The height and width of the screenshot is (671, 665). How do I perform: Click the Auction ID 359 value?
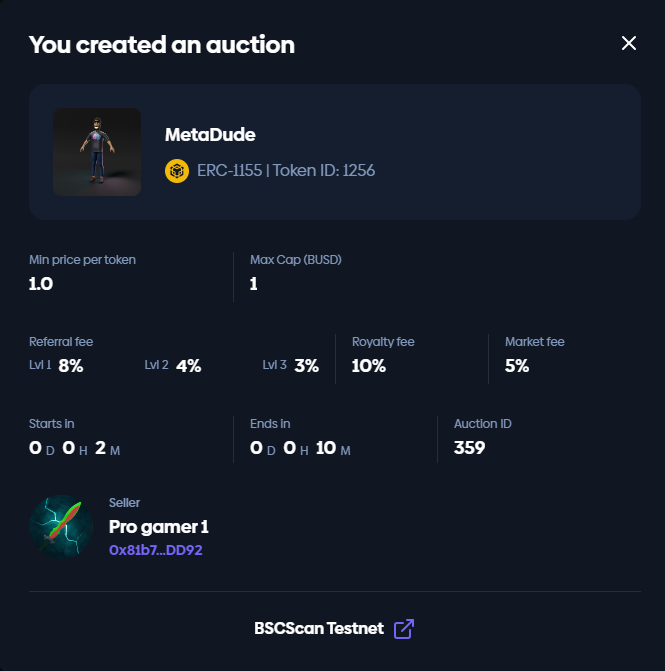click(x=469, y=448)
